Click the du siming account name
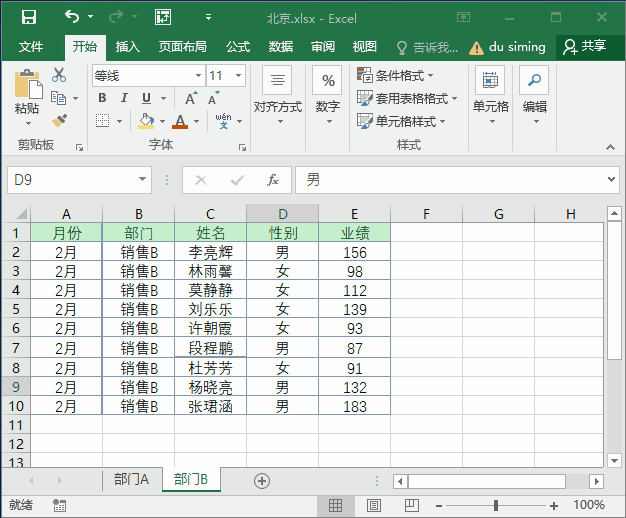 (517, 47)
